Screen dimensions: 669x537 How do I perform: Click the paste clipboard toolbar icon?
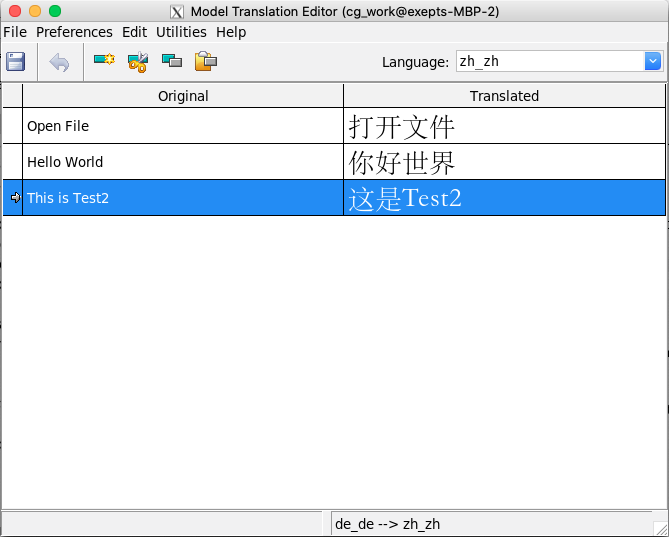point(206,62)
